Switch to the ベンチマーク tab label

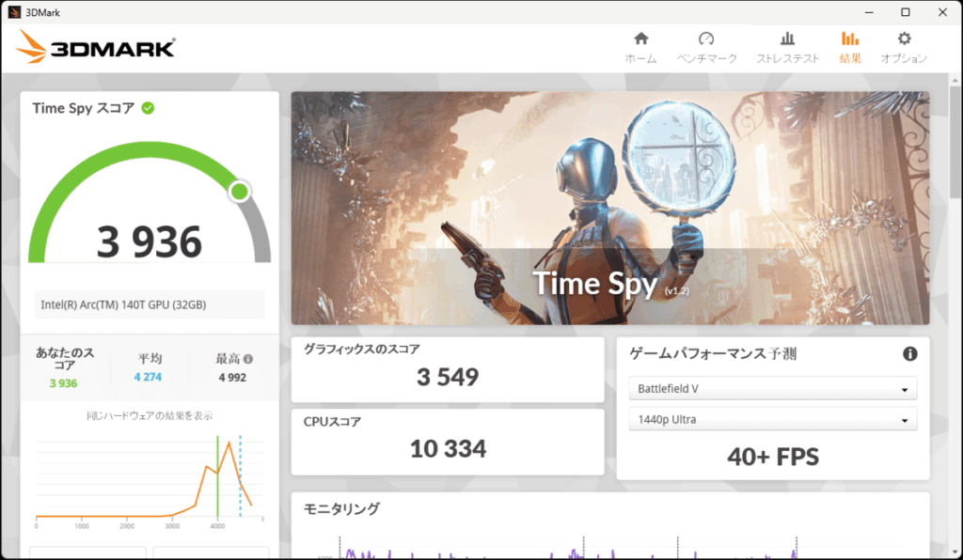pyautogui.click(x=706, y=58)
